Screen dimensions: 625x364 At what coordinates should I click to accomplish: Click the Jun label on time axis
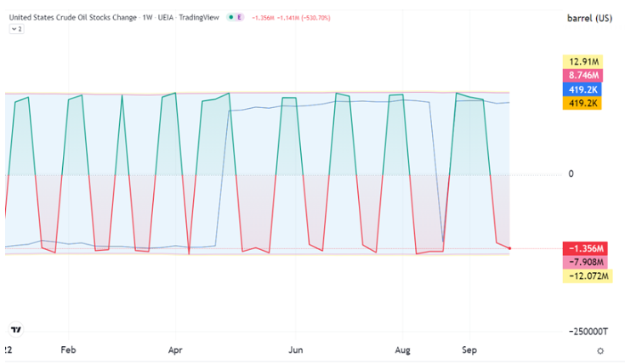[296, 350]
